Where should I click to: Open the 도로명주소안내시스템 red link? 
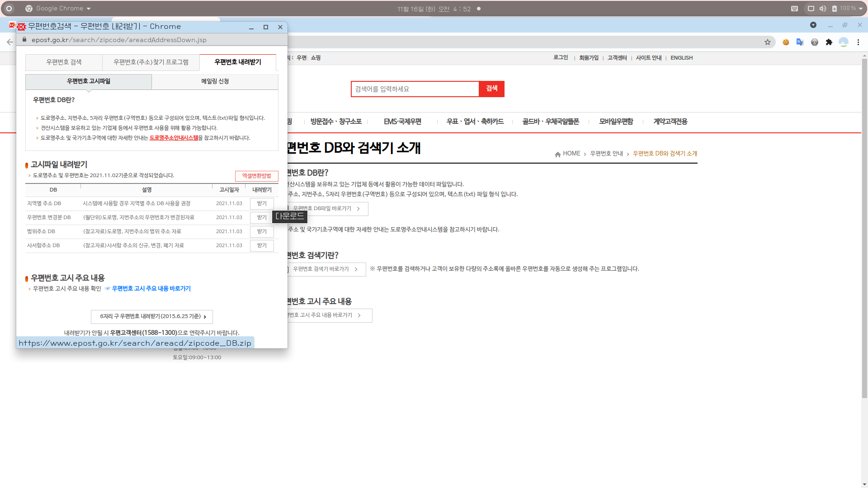pos(174,138)
